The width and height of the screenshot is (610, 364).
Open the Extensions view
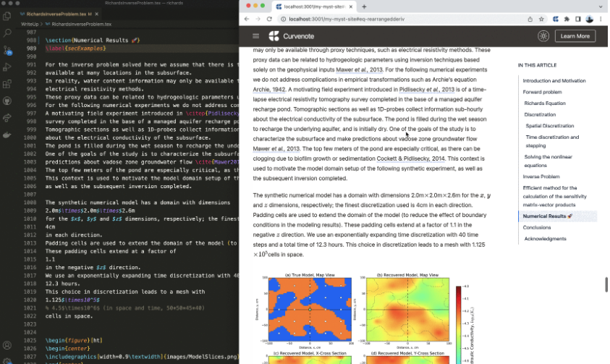pos(7,84)
